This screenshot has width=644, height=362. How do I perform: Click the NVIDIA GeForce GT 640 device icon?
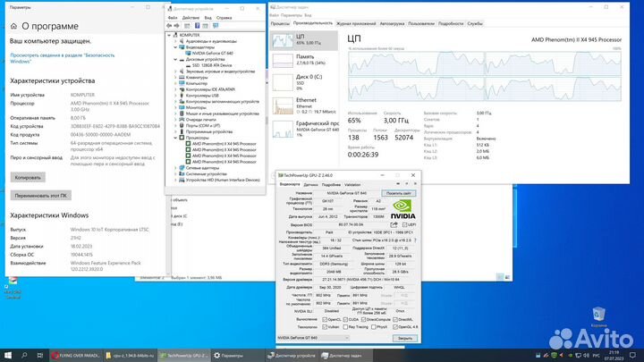(x=188, y=54)
